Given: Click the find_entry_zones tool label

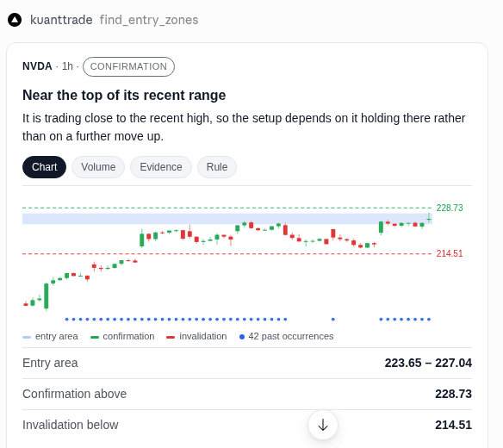Looking at the screenshot, I should (x=149, y=20).
